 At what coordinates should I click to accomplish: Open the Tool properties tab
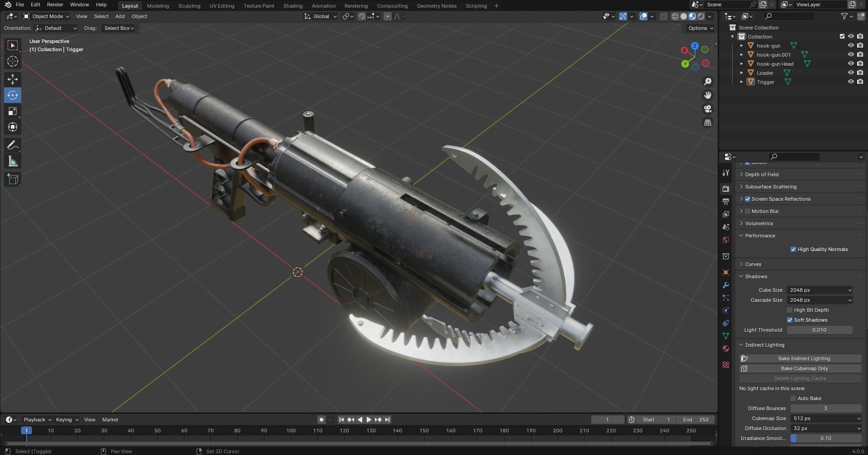[x=726, y=173]
